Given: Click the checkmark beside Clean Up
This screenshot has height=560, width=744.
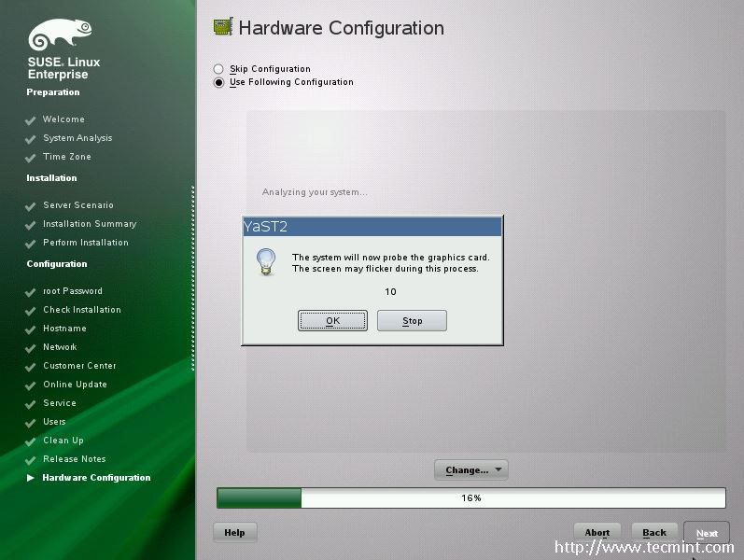Looking at the screenshot, I should [x=31, y=441].
